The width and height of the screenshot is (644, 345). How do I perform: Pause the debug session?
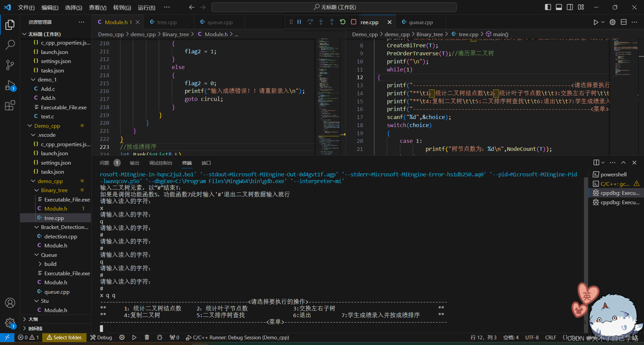pyautogui.click(x=299, y=22)
